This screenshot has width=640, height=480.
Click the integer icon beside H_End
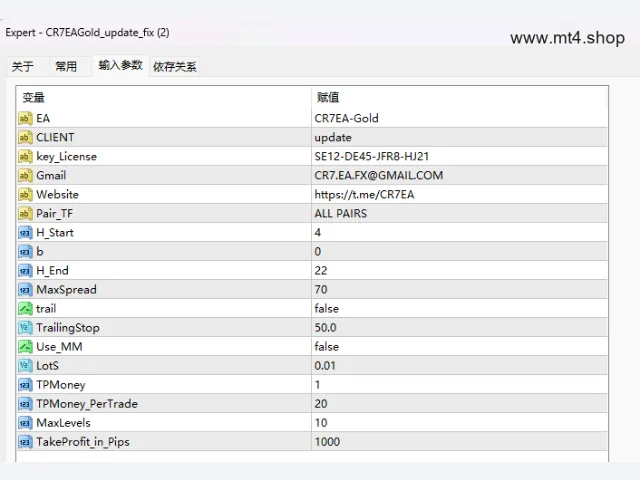25,271
